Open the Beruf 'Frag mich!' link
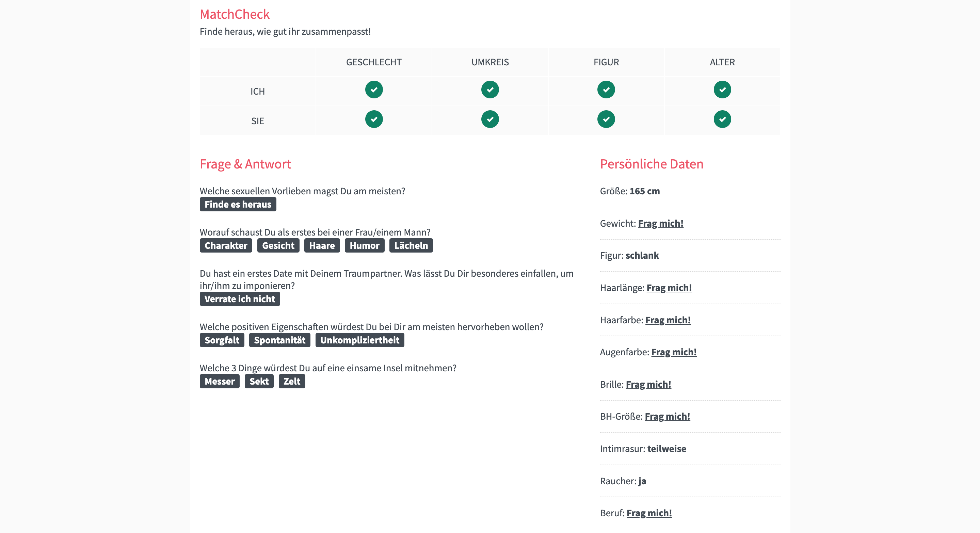The width and height of the screenshot is (980, 533). click(x=649, y=513)
